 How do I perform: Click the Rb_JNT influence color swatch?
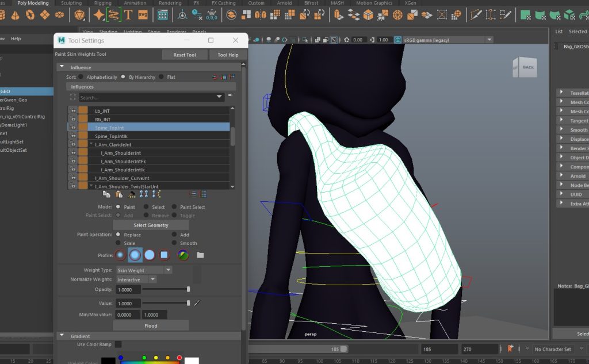tap(83, 120)
